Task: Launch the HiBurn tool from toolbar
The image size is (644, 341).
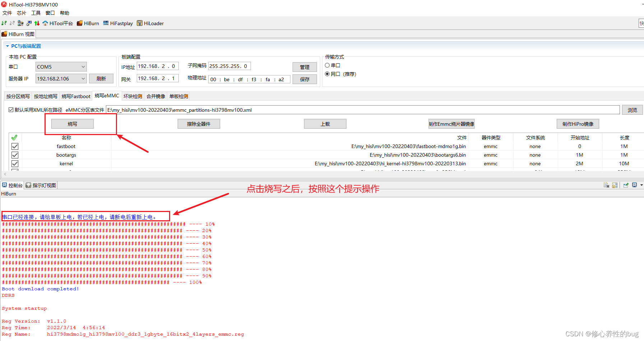Action: (88, 23)
